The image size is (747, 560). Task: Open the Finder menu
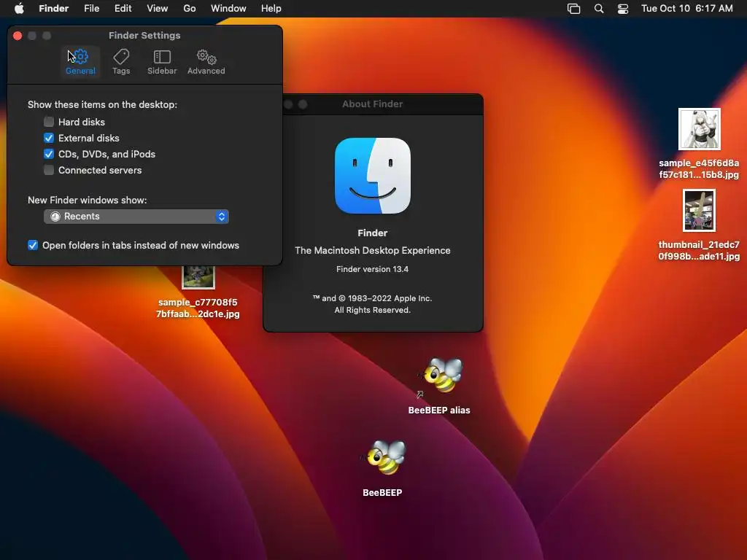54,9
